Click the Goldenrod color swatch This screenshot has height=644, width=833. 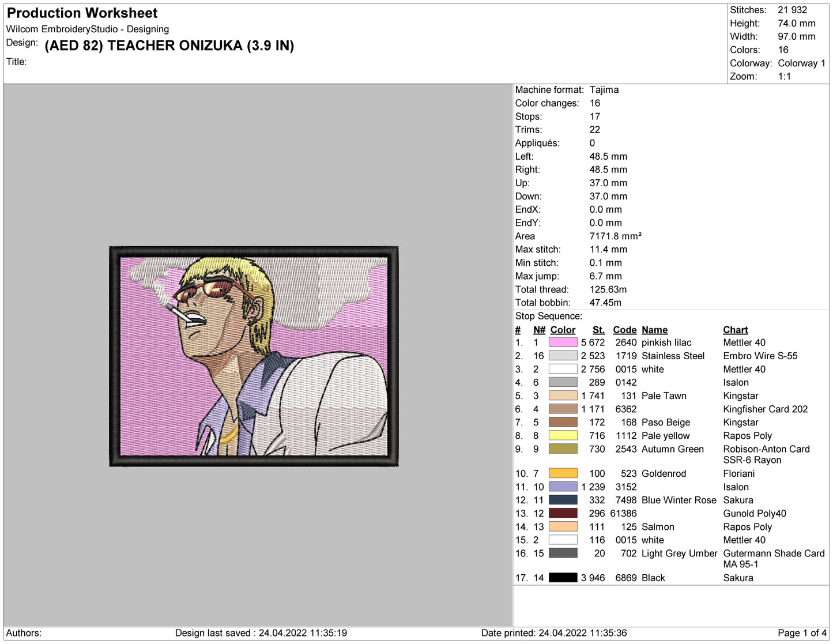563,473
